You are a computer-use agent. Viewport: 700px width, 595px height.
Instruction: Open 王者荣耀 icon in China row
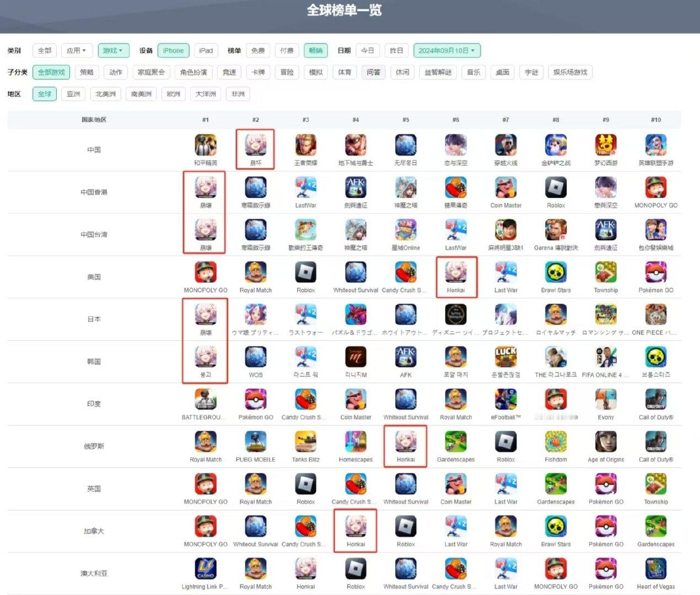[305, 145]
